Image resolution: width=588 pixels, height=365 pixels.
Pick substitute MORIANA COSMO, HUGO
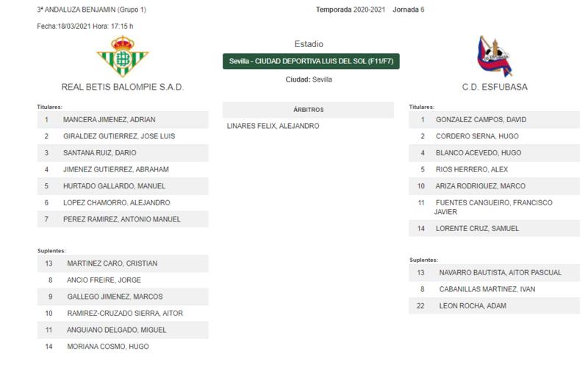(x=123, y=346)
